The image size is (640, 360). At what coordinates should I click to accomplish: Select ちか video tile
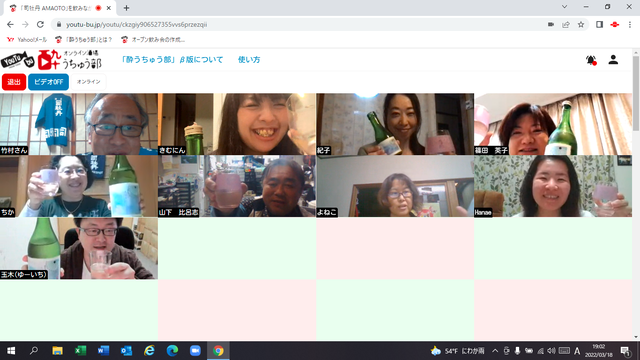[x=79, y=186]
